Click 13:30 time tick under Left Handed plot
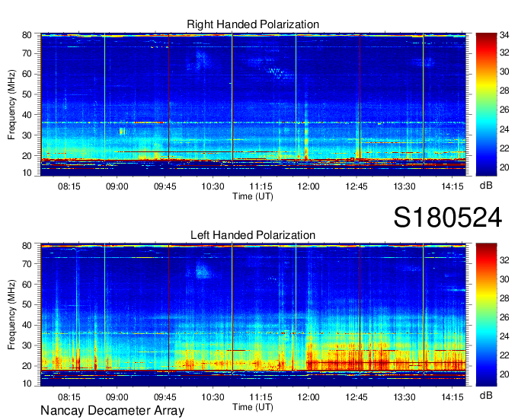Screen dimensions: 518x420 point(404,397)
